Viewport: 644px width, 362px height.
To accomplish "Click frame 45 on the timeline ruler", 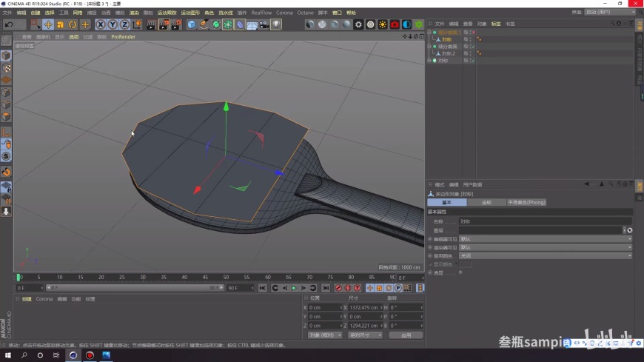I will tap(205, 278).
